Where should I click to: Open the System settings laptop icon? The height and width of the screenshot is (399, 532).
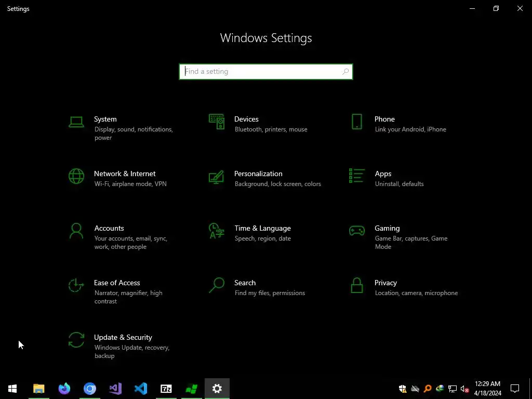(76, 122)
